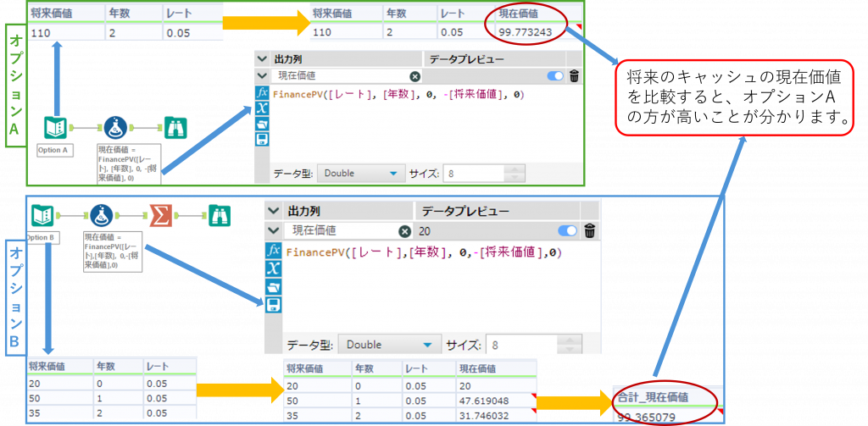868x426 pixels.
Task: Clear the 現在価値 column name in the upper editor
Action: click(415, 76)
